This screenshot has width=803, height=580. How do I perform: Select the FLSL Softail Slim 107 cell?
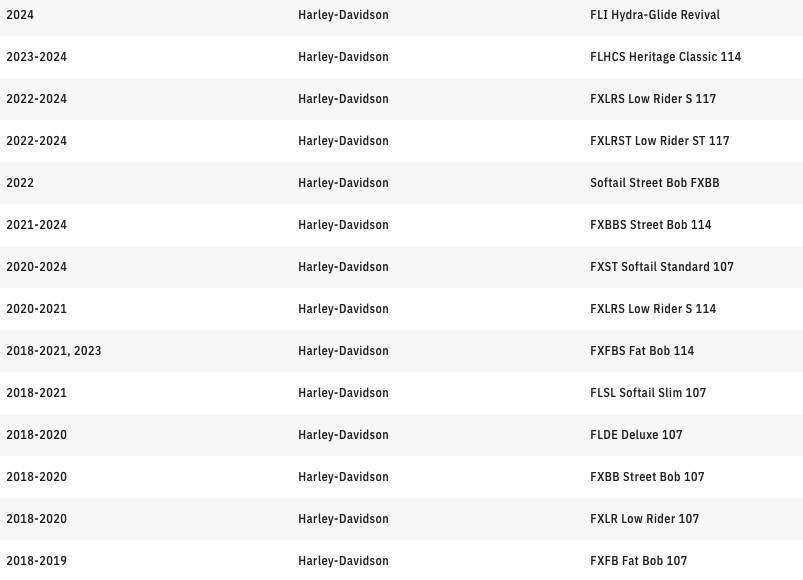[x=647, y=393]
